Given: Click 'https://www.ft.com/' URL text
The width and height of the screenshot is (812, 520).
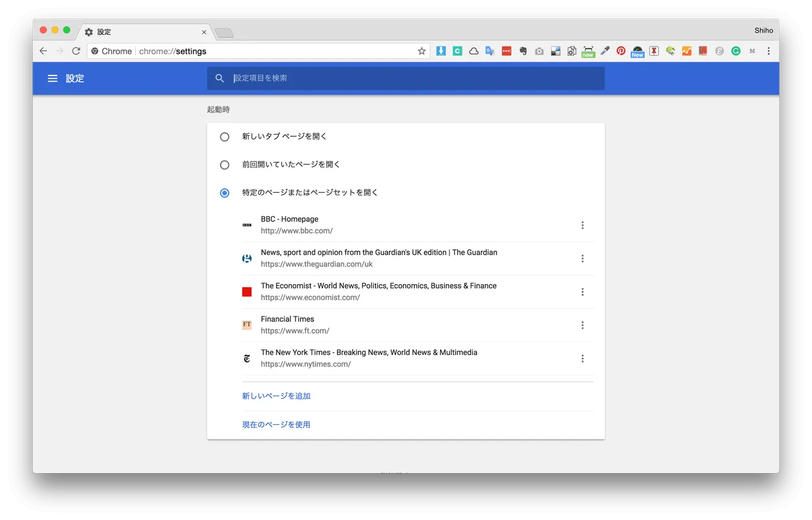Looking at the screenshot, I should tap(295, 331).
